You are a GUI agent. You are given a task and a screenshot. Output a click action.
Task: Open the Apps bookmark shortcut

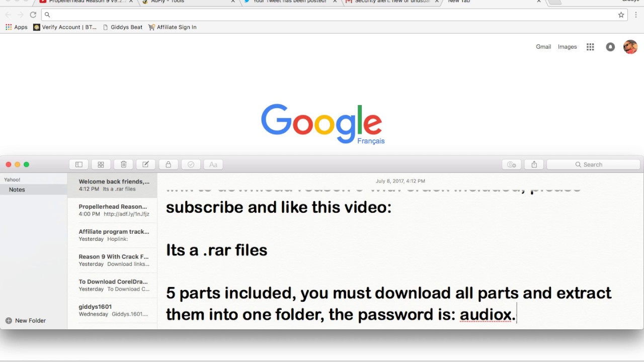tap(17, 27)
